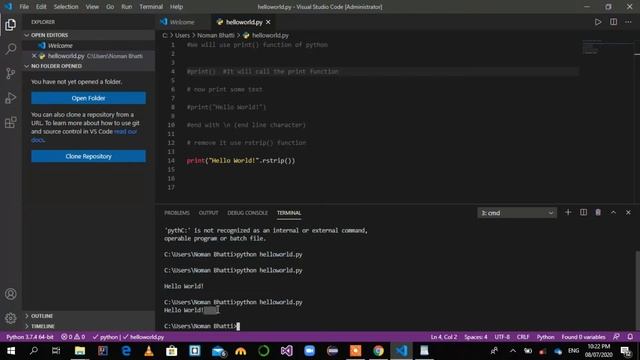Open the Go menu
Screen dimensions: 640x360
click(110, 7)
